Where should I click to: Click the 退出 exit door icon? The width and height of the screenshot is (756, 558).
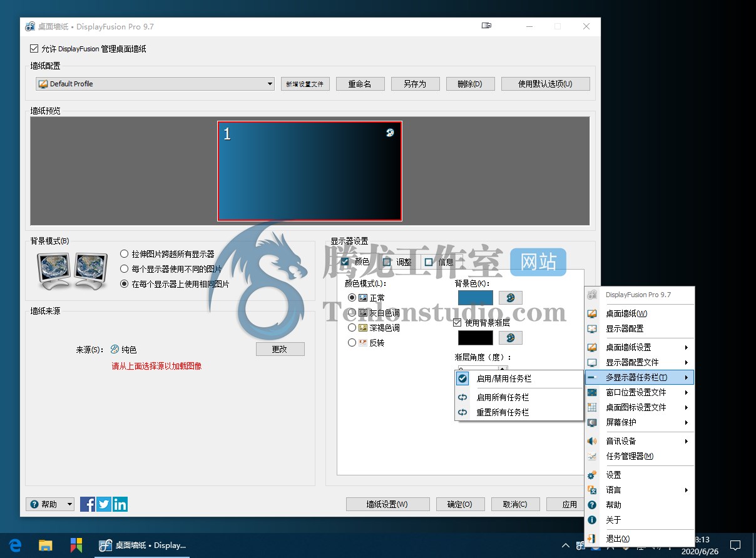[592, 539]
